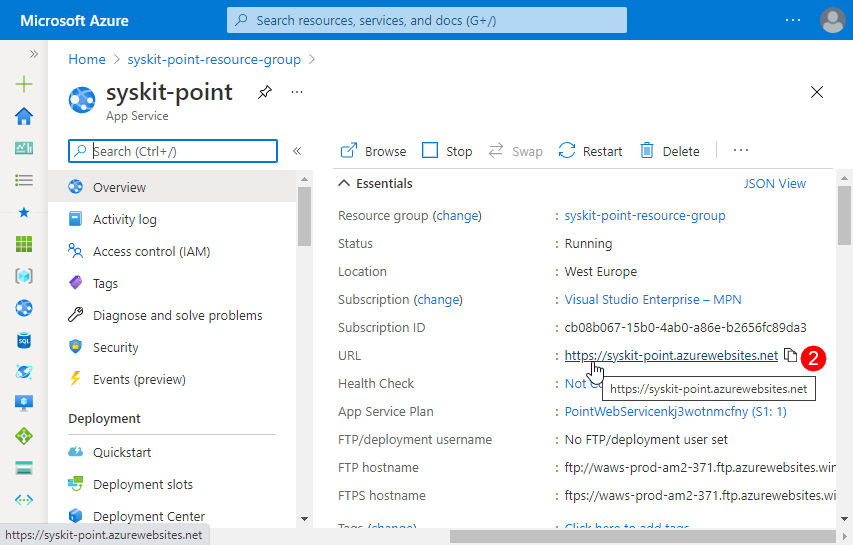Open App Services globe icon in sidebar
853x545 pixels.
click(x=24, y=308)
